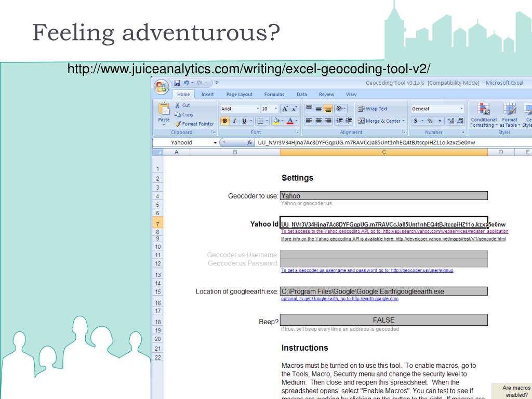Viewport: 532px width, 399px height.
Task: Switch to the Formulas tab
Action: pos(274,95)
